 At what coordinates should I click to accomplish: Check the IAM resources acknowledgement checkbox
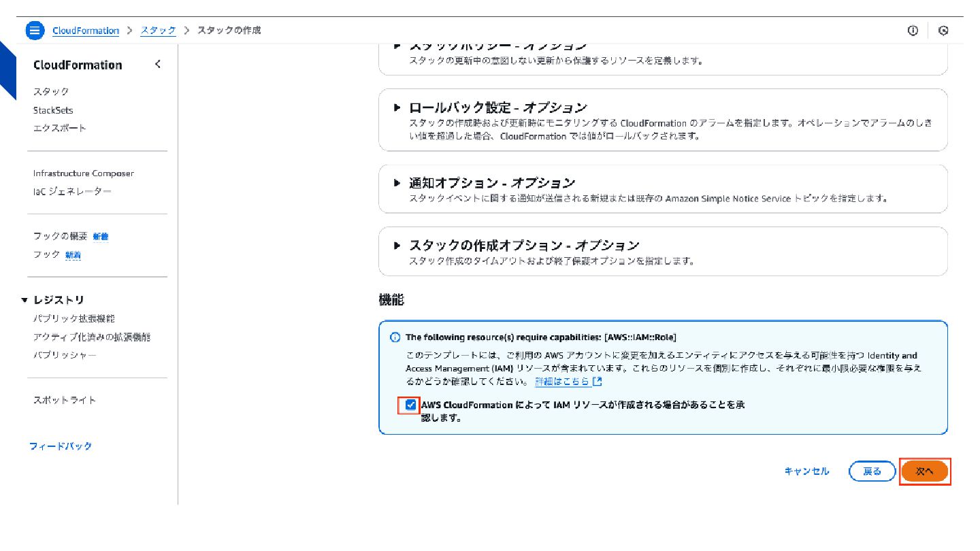point(410,405)
